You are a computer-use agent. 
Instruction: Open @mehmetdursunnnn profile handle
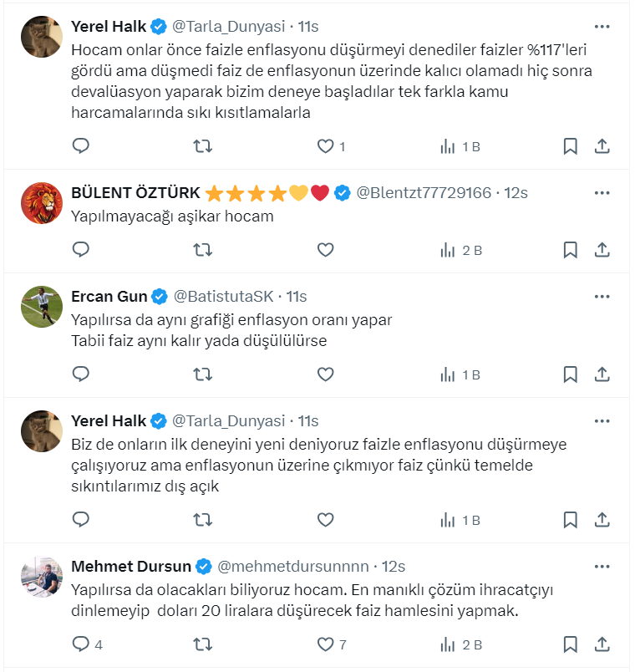pos(293,567)
